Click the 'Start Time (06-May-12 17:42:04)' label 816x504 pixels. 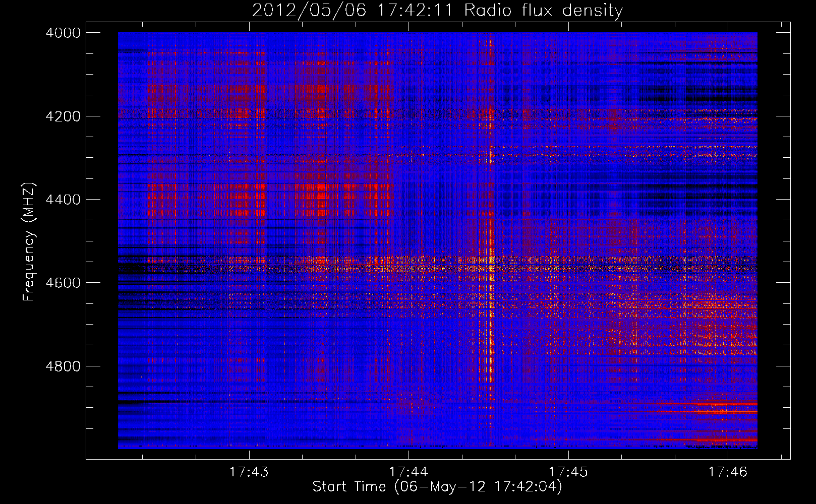point(437,487)
